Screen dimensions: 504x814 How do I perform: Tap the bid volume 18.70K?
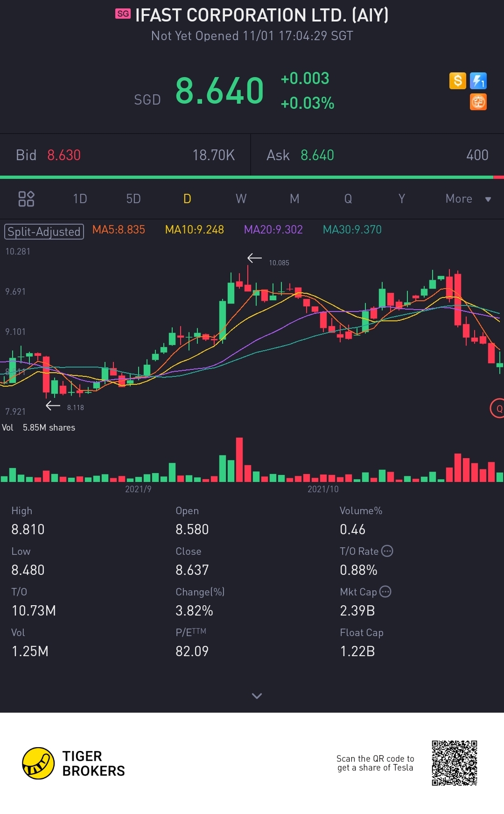click(214, 155)
